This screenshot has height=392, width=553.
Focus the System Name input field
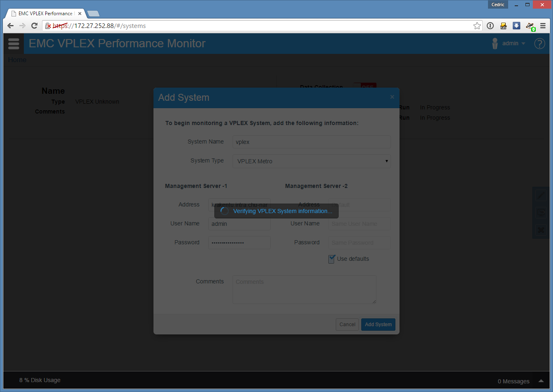click(x=311, y=142)
